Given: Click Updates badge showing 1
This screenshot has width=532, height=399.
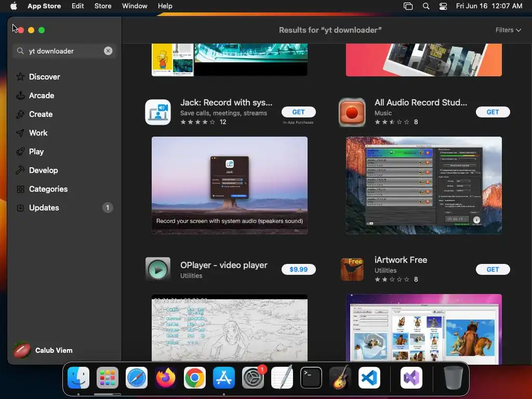Looking at the screenshot, I should coord(108,207).
